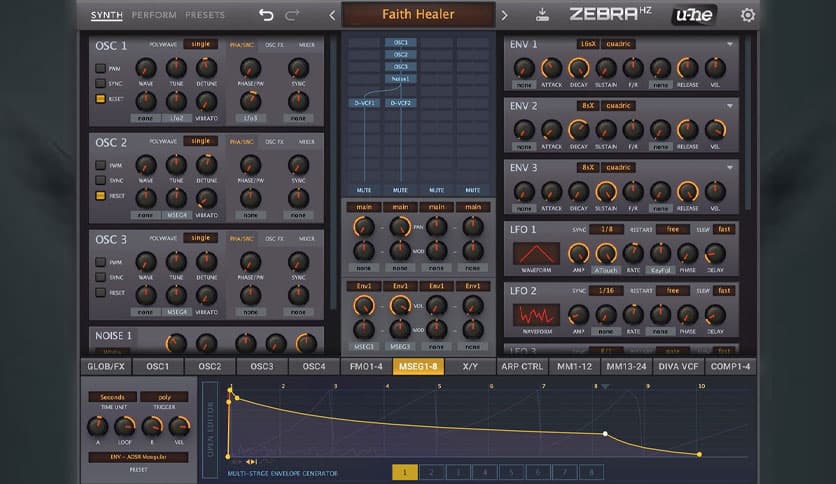
Task: Switch to the PRESETS tab
Action: 205,15
